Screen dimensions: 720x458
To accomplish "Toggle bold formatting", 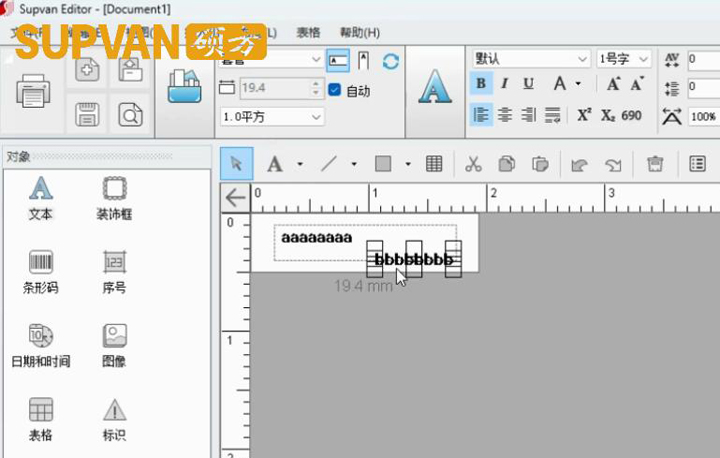I will tap(481, 84).
